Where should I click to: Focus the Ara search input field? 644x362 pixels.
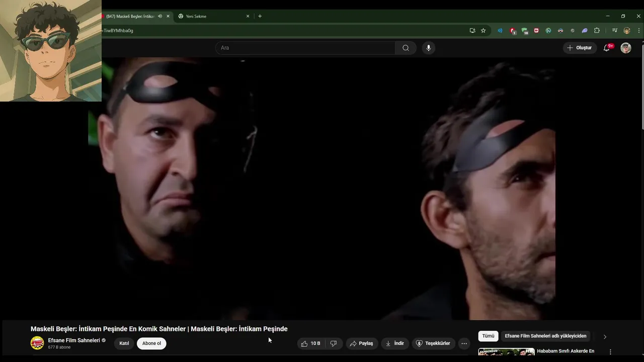pyautogui.click(x=306, y=48)
